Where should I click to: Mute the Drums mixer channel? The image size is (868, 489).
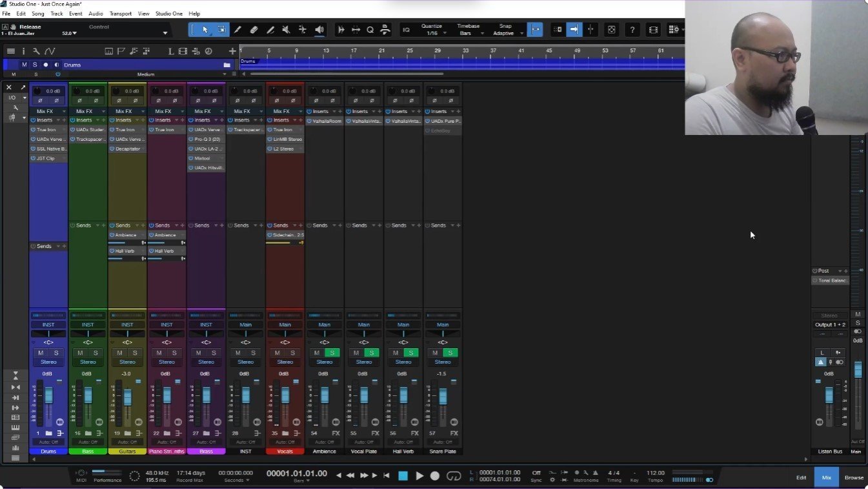coord(41,353)
